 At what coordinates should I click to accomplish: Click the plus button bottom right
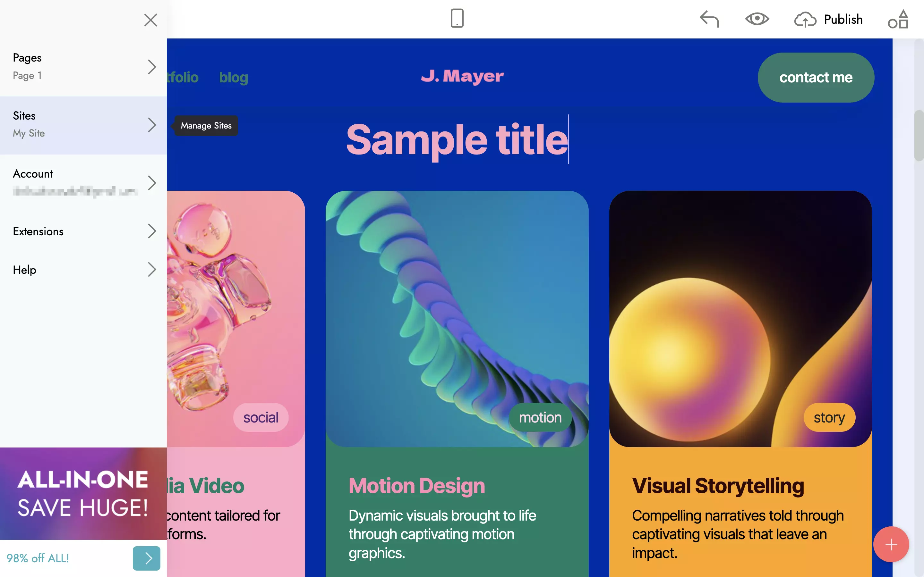[892, 544]
